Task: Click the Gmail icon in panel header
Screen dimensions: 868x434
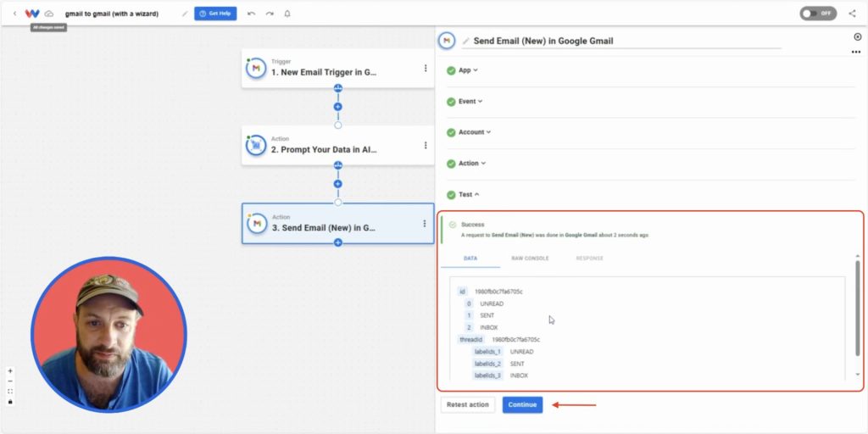Action: pos(447,41)
